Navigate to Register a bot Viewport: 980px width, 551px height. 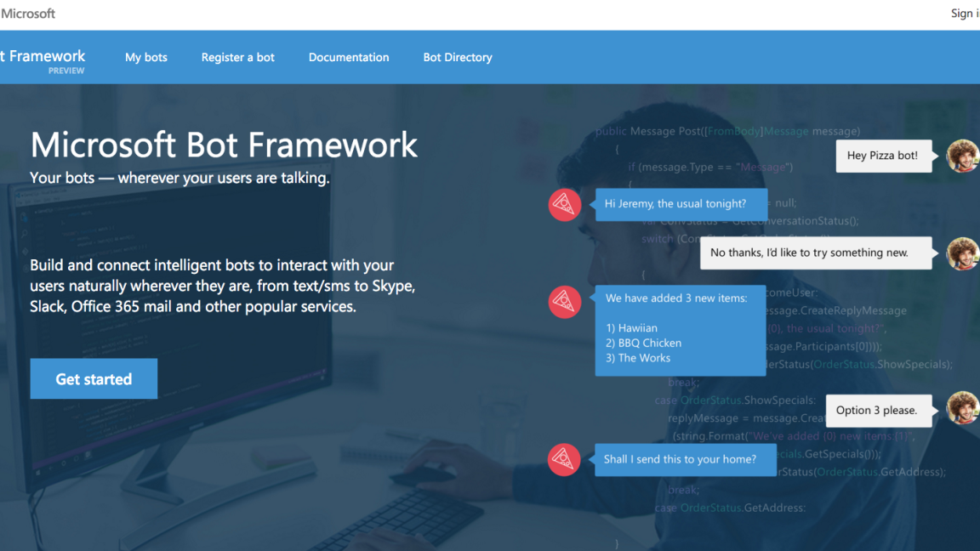(x=237, y=57)
